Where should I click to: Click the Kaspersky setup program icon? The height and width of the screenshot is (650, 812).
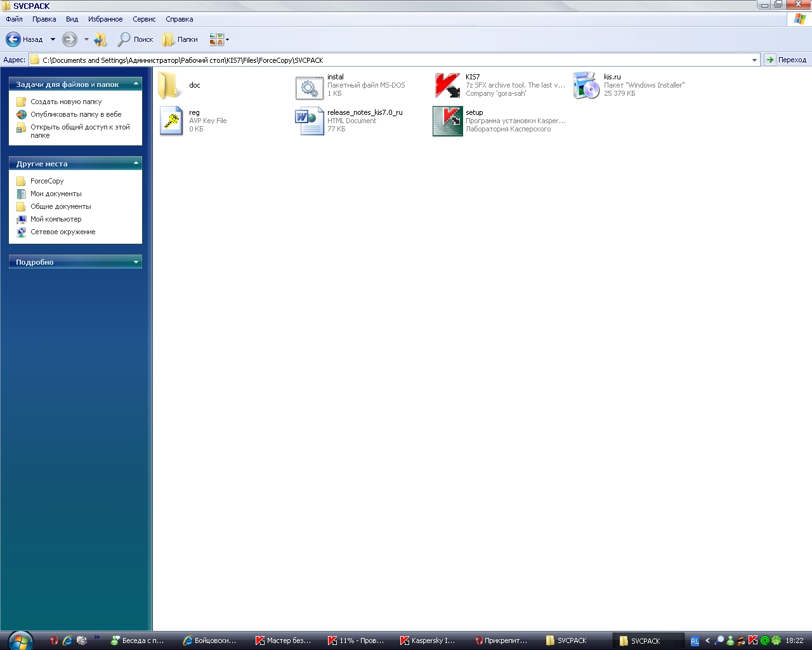tap(447, 121)
